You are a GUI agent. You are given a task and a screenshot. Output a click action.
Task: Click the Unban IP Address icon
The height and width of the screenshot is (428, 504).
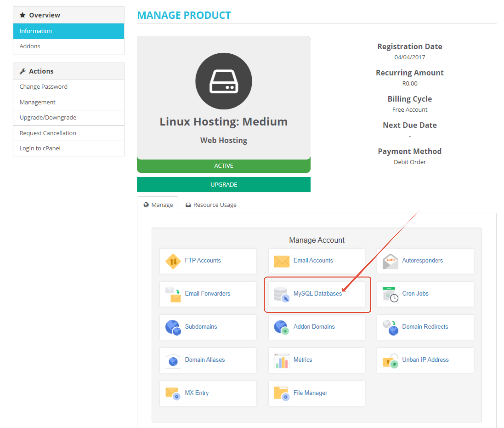pos(390,361)
